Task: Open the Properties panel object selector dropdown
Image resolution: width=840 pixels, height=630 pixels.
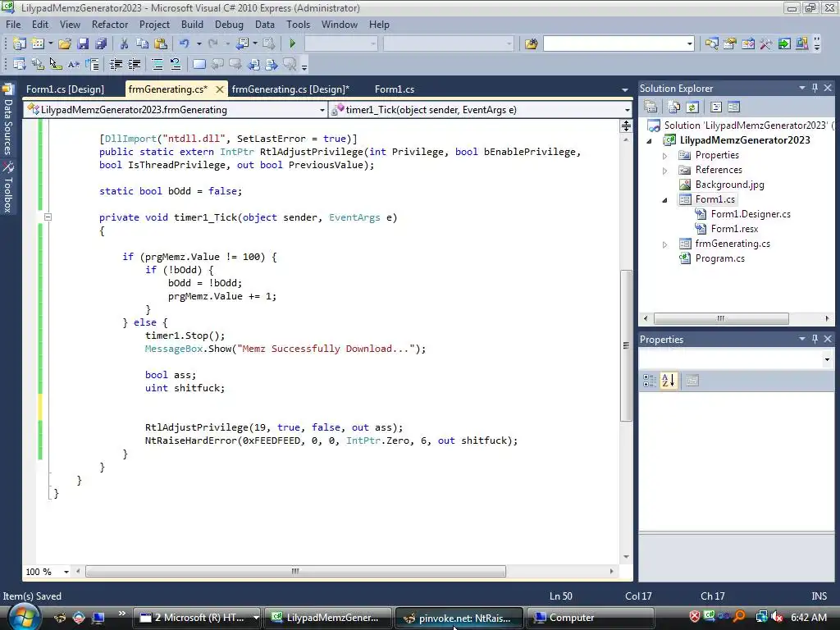Action: coord(827,359)
